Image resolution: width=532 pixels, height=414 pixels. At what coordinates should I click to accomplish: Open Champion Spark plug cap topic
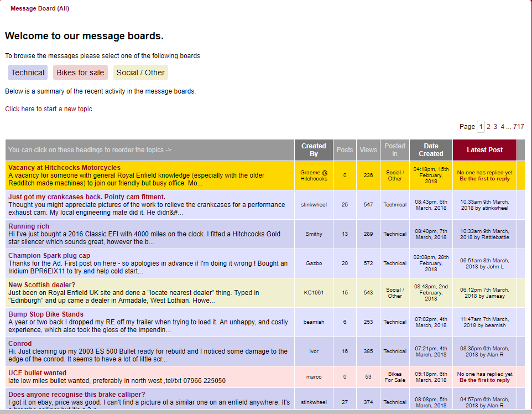pyautogui.click(x=49, y=256)
